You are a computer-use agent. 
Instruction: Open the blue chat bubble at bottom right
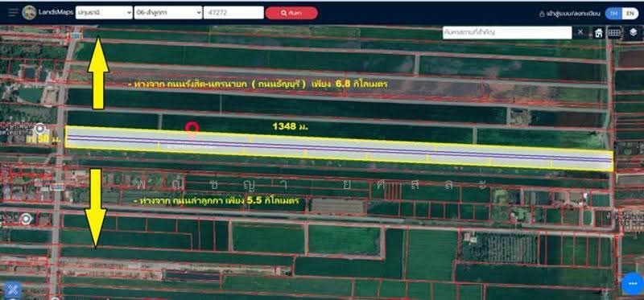(x=633, y=284)
